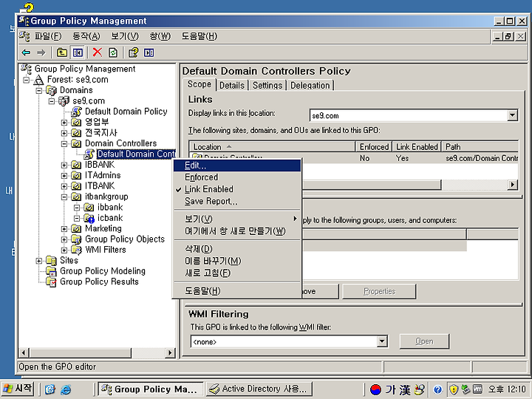Image resolution: width=532 pixels, height=399 pixels.
Task: Expand the ITAdmins tree node
Action: (64, 176)
